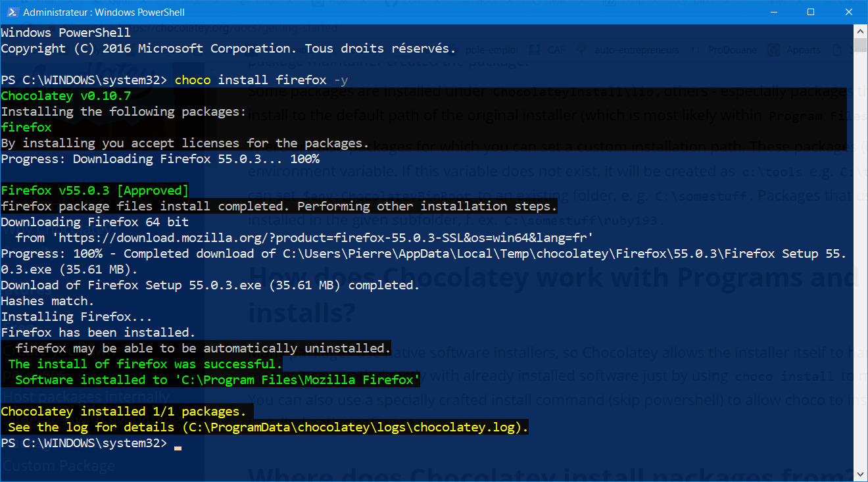This screenshot has width=868, height=482.
Task: Click 'firefox may be able to be automatically uninstalled' line
Action: click(x=203, y=349)
